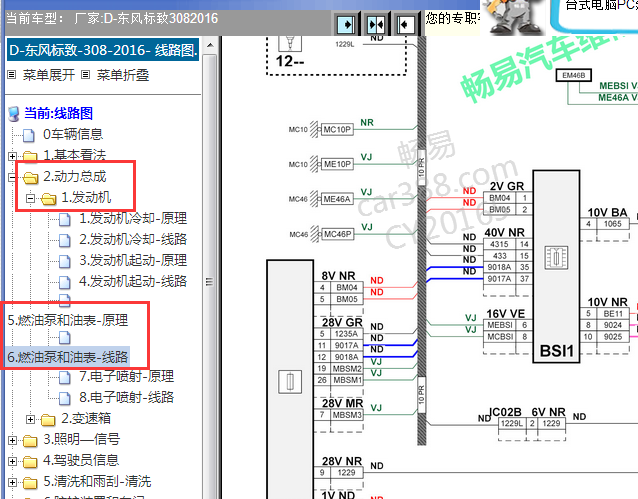
Task: Click the page icon of 4.发动机起动-线路
Action: 65,282
